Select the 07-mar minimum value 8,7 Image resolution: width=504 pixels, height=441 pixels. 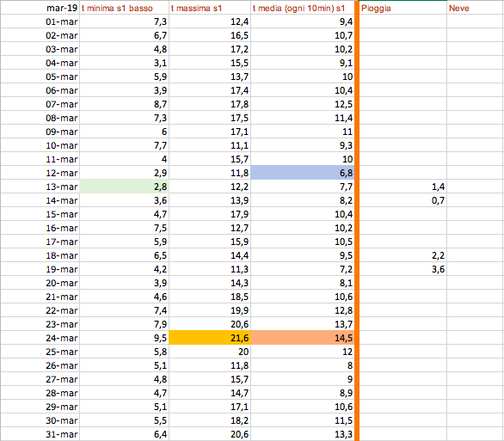pos(124,104)
